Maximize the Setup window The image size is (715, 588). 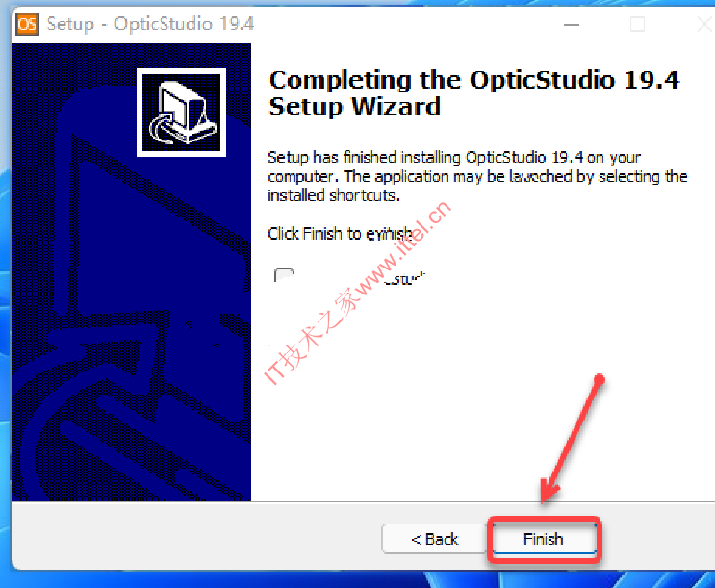(x=637, y=24)
